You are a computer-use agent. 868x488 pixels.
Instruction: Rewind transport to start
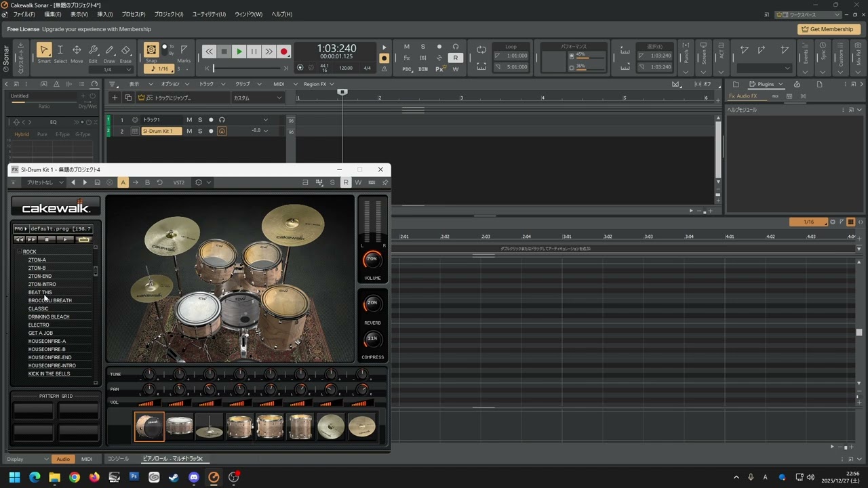click(210, 52)
